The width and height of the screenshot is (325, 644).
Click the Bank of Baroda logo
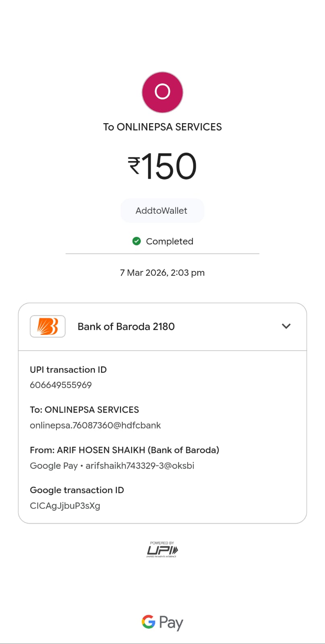[48, 326]
